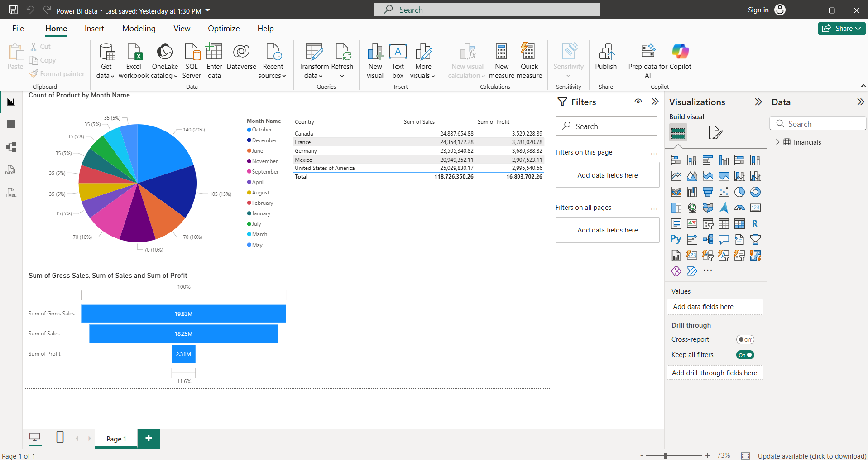Viewport: 868px width, 460px height.
Task: Switch to the Modeling tab
Action: click(139, 29)
